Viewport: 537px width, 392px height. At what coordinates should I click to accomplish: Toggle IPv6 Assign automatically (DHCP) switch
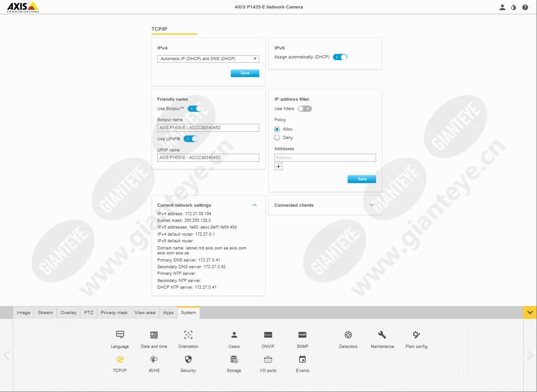(340, 57)
